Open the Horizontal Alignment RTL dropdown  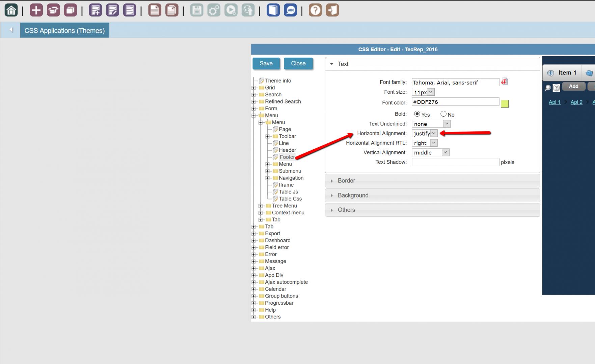(425, 143)
